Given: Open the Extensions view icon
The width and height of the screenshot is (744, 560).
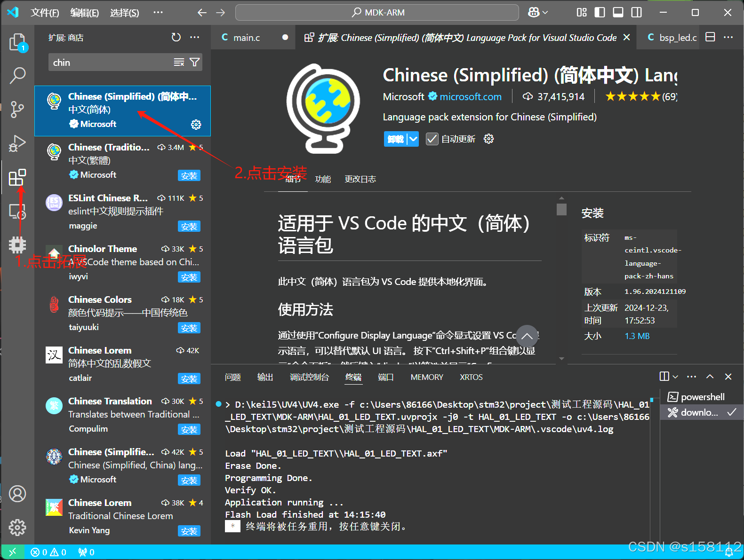Looking at the screenshot, I should tap(18, 177).
